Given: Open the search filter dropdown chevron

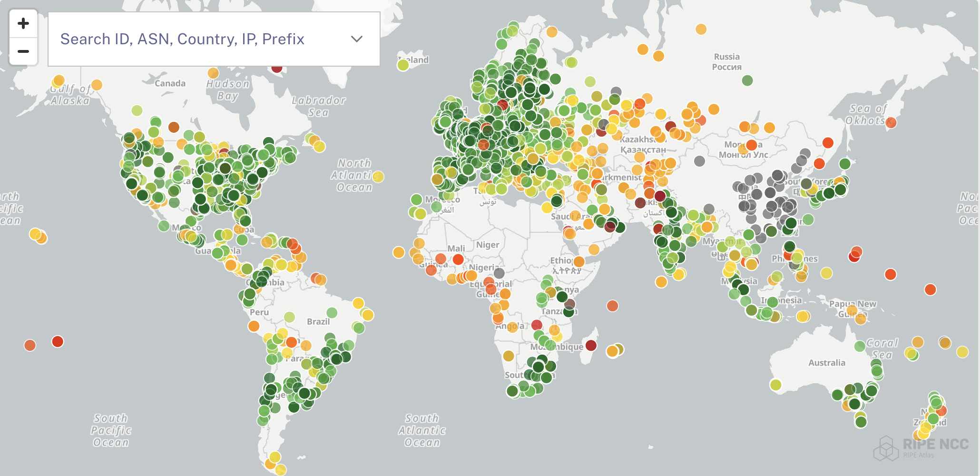Looking at the screenshot, I should (357, 40).
